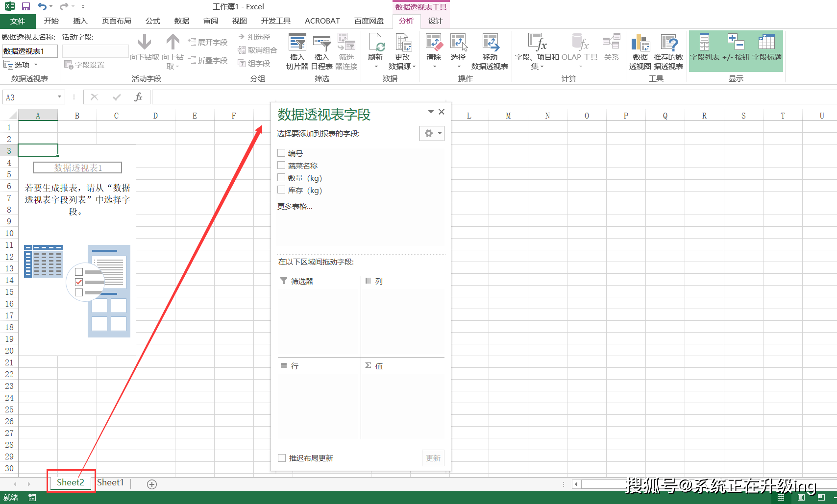Screen dimensions: 837x504
Task: Check the 数量 (kg) field checkbox
Action: tap(281, 177)
